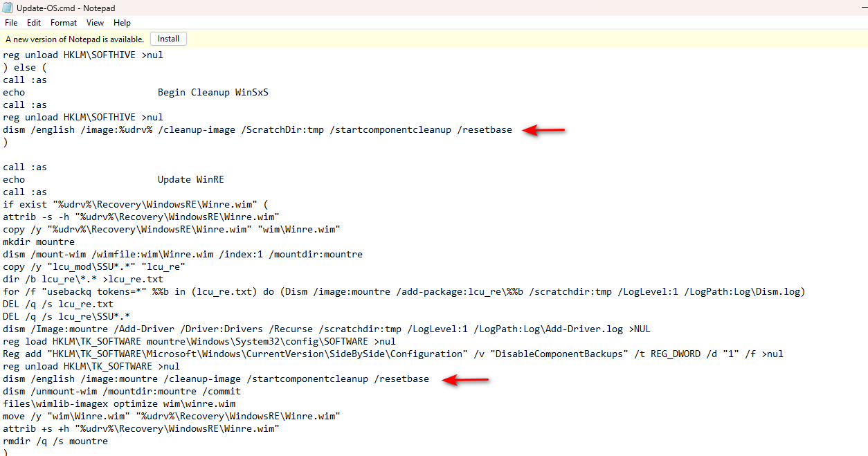Click the 'dir /b lcu_re\*.* >lcu_re.txt' line
The width and height of the screenshot is (868, 456).
click(x=83, y=279)
